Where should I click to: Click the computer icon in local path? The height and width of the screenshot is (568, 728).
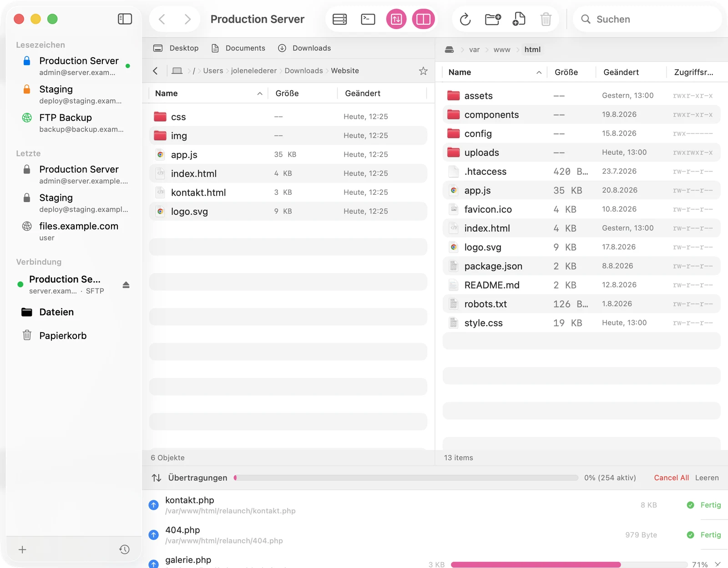point(177,71)
